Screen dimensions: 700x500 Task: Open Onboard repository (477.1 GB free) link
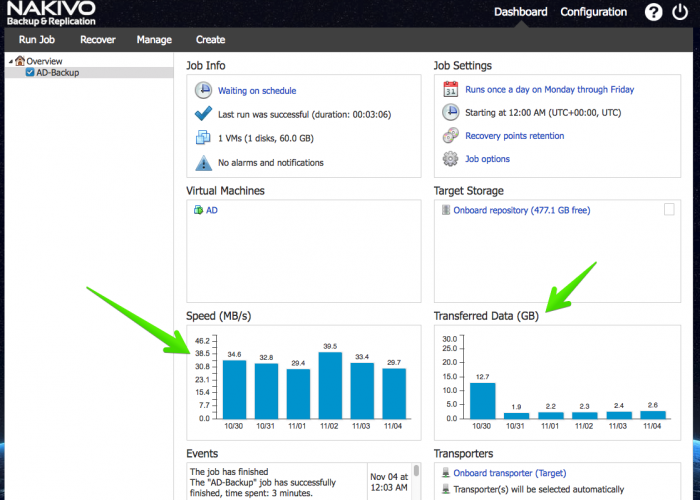tap(521, 210)
